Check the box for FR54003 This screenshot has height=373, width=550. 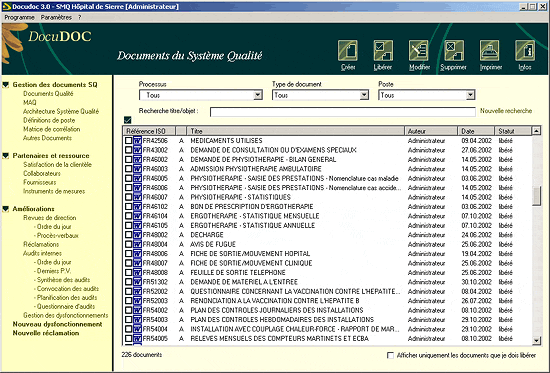click(128, 320)
